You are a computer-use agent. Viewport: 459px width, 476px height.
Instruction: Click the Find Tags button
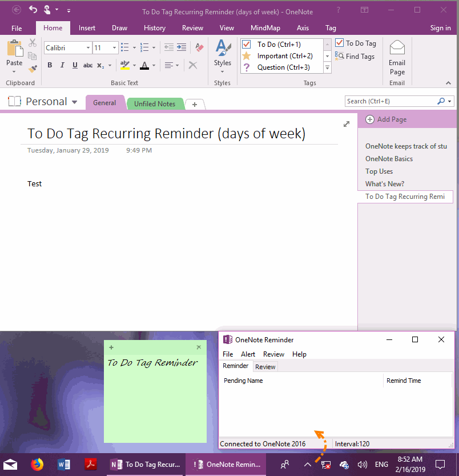coord(355,57)
